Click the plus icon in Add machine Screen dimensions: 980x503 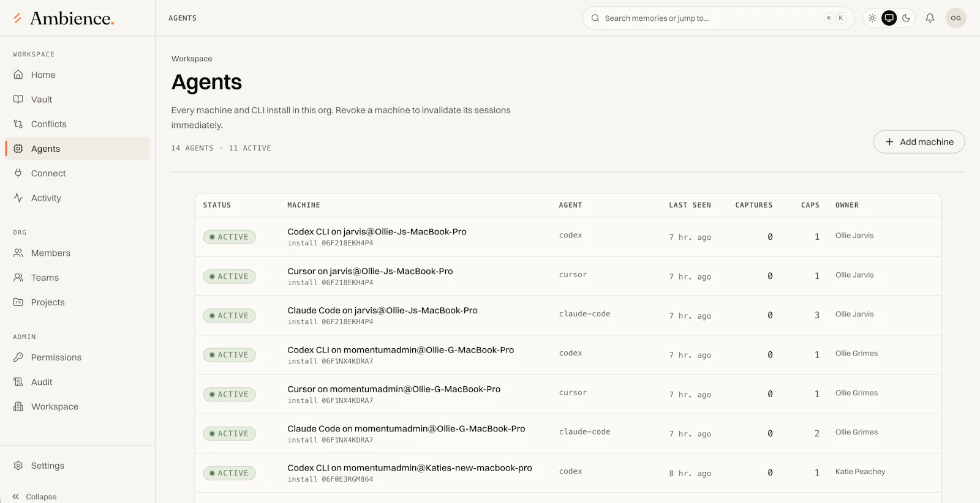click(889, 142)
